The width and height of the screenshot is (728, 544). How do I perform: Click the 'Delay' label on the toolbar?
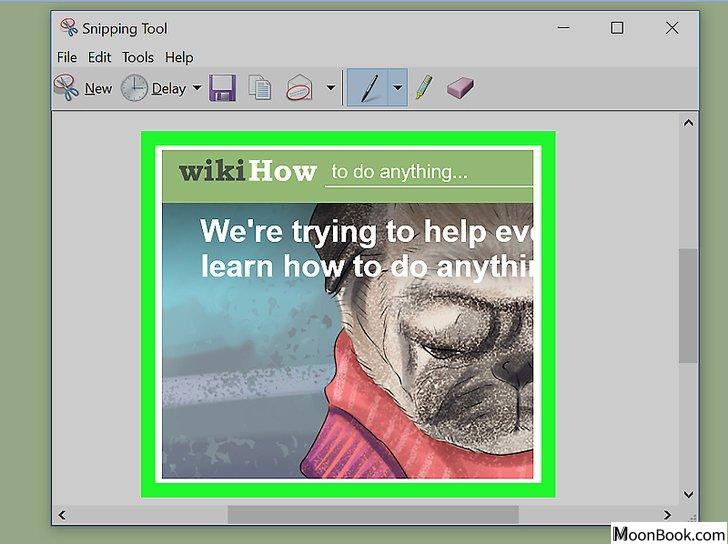pos(169,88)
